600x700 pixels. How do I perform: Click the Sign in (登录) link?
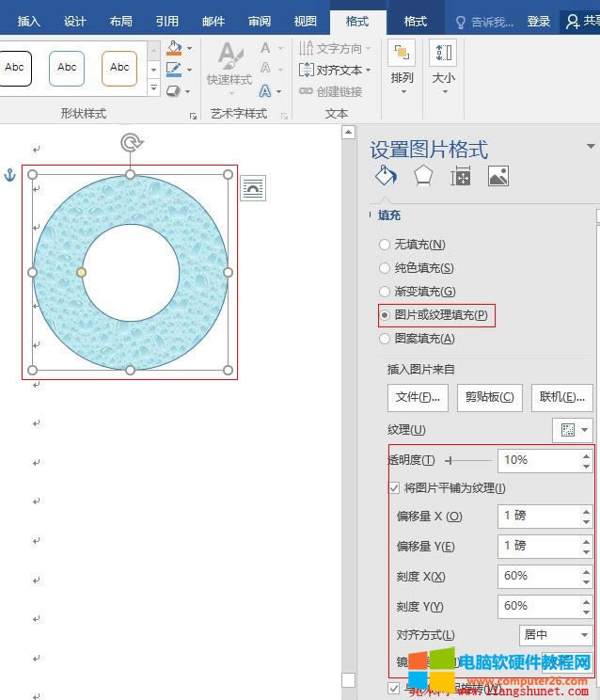(539, 22)
